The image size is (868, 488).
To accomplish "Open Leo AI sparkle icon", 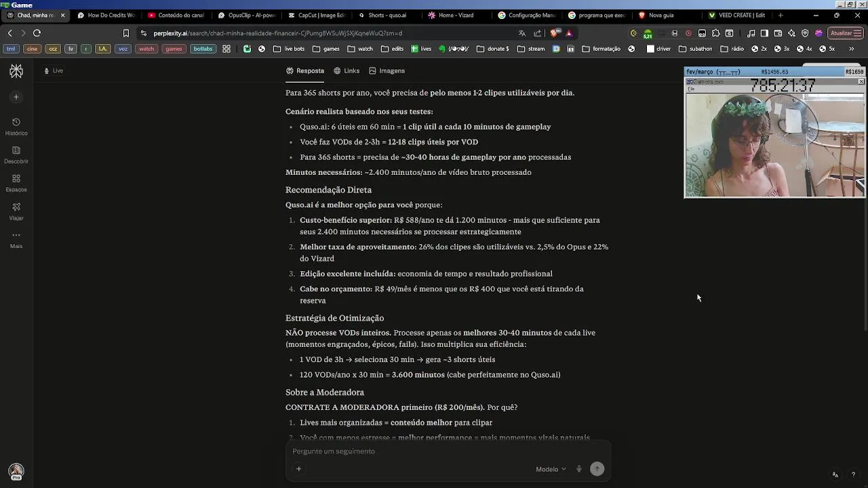I will click(791, 33).
